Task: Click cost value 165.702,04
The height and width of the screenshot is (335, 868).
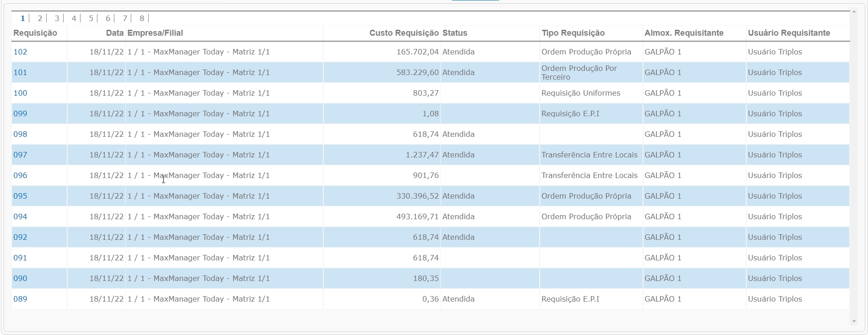Action: (418, 52)
